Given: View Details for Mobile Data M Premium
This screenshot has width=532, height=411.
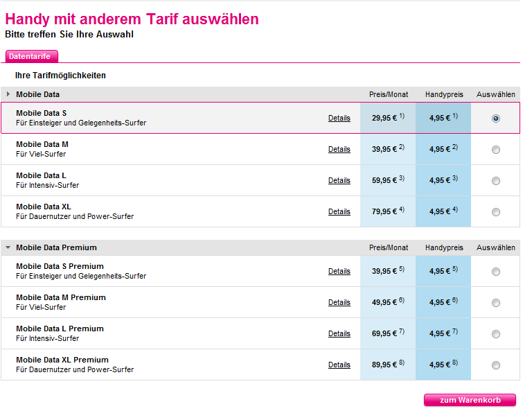Looking at the screenshot, I should [339, 303].
